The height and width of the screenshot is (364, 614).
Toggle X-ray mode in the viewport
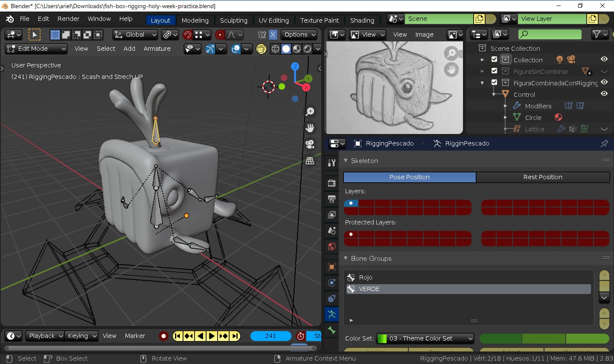[x=261, y=49]
